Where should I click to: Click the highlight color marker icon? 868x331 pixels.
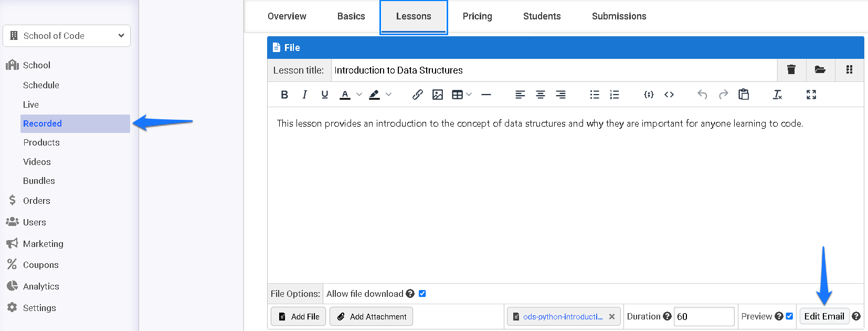tap(374, 95)
